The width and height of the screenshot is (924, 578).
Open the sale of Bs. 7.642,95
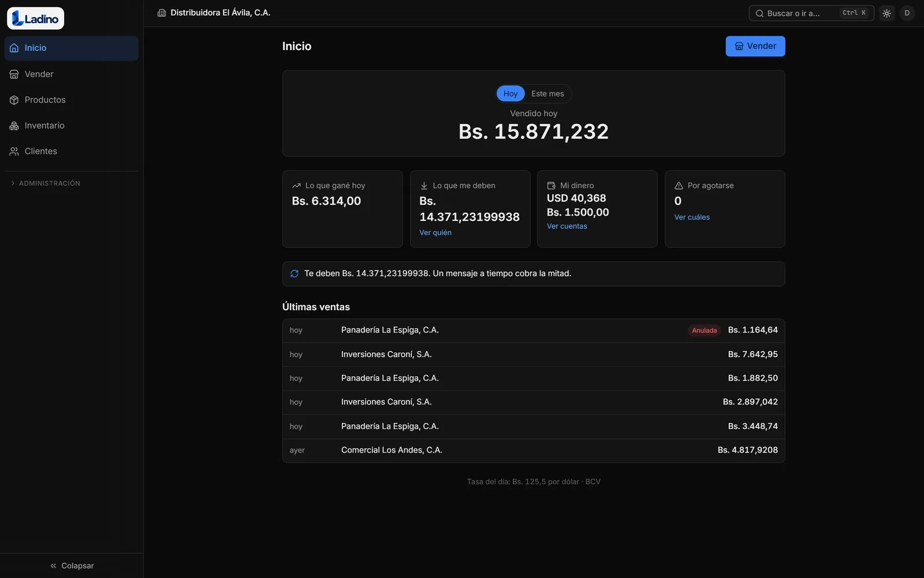(x=534, y=354)
